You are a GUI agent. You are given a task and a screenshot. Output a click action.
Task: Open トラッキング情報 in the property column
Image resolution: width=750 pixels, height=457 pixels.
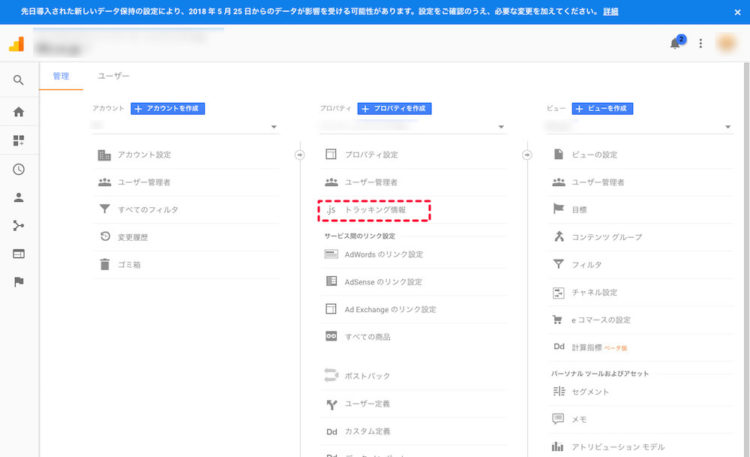point(374,210)
